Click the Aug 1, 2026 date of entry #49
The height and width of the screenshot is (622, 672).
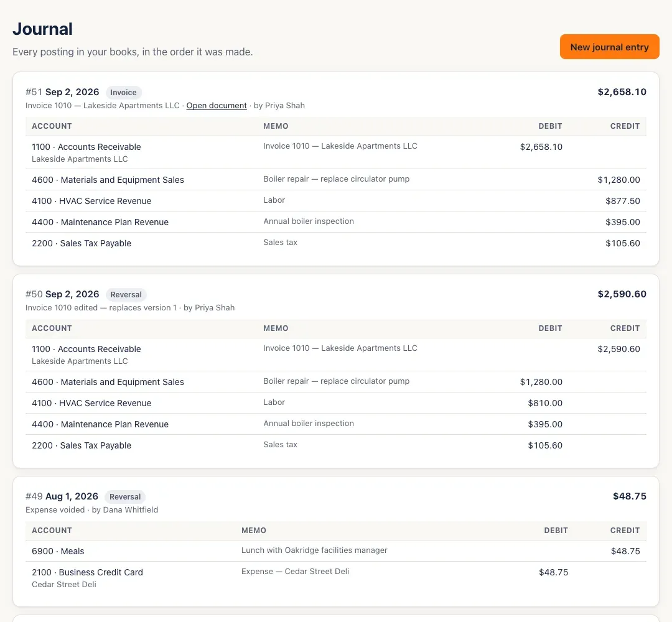[72, 496]
